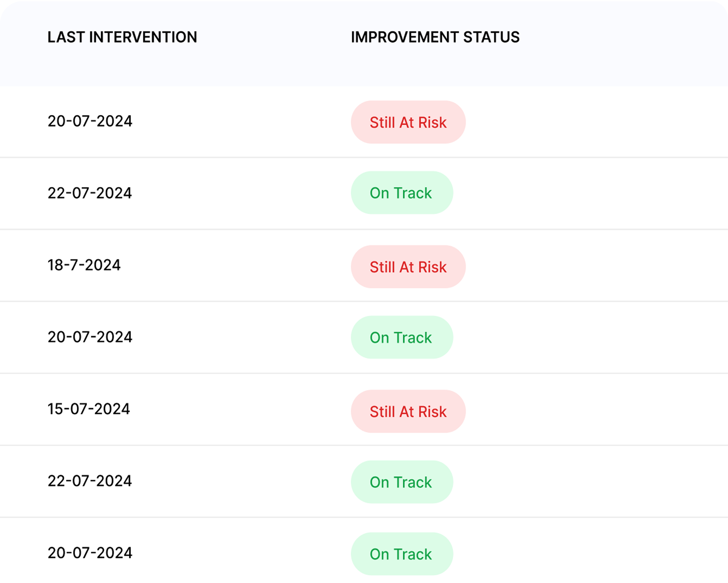Open the On Track badge in the last row
The image size is (728, 583).
401,554
